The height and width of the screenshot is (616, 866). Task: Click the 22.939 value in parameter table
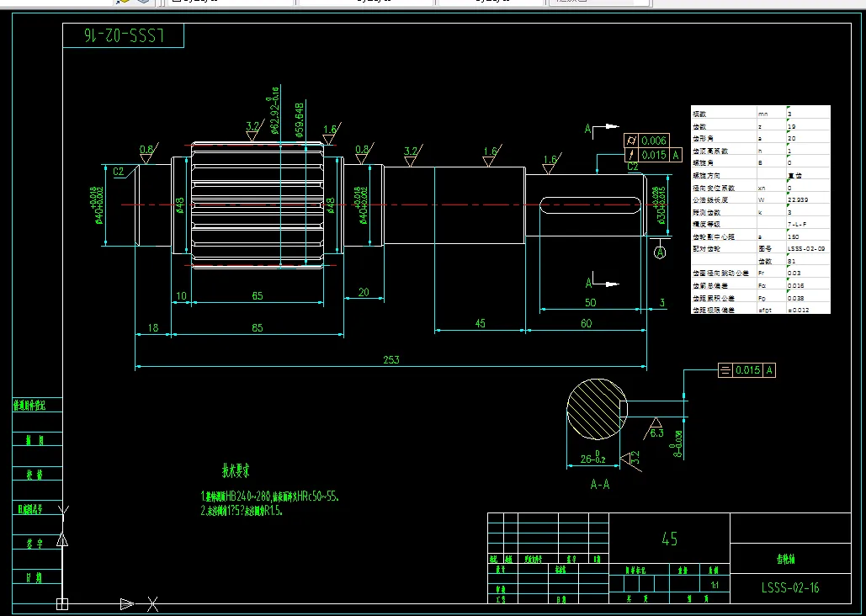(x=798, y=199)
